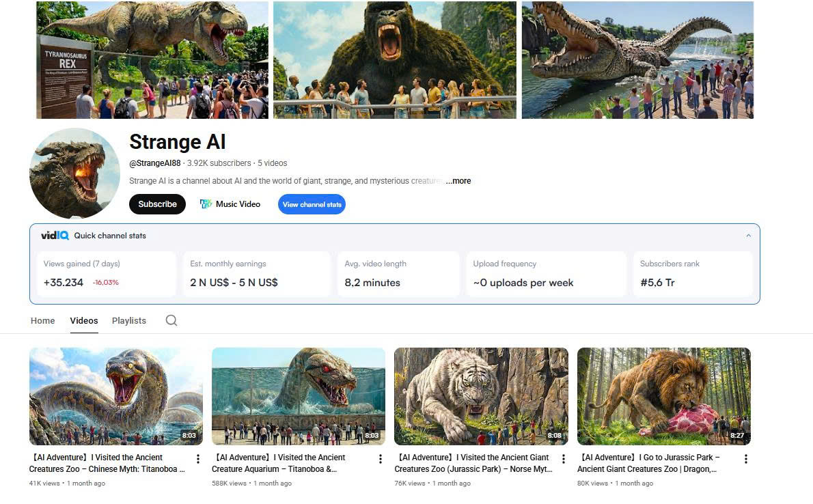Click the vidIQ logo in stats panel

(55, 236)
